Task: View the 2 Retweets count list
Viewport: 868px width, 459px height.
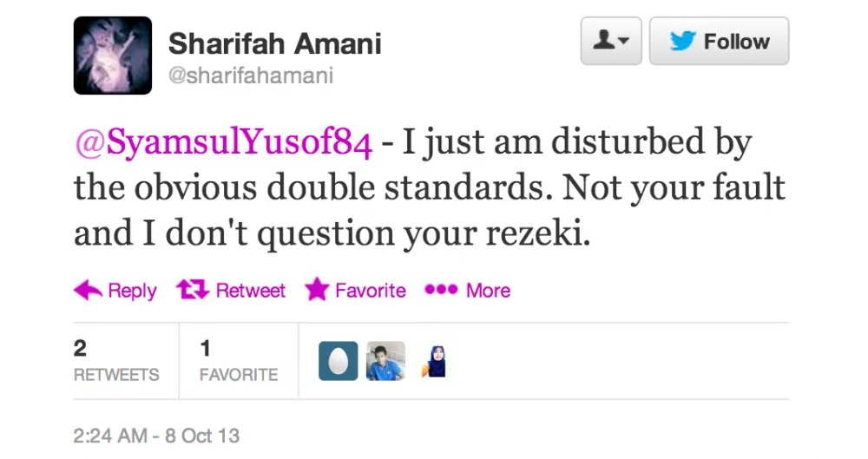Action: 115,361
